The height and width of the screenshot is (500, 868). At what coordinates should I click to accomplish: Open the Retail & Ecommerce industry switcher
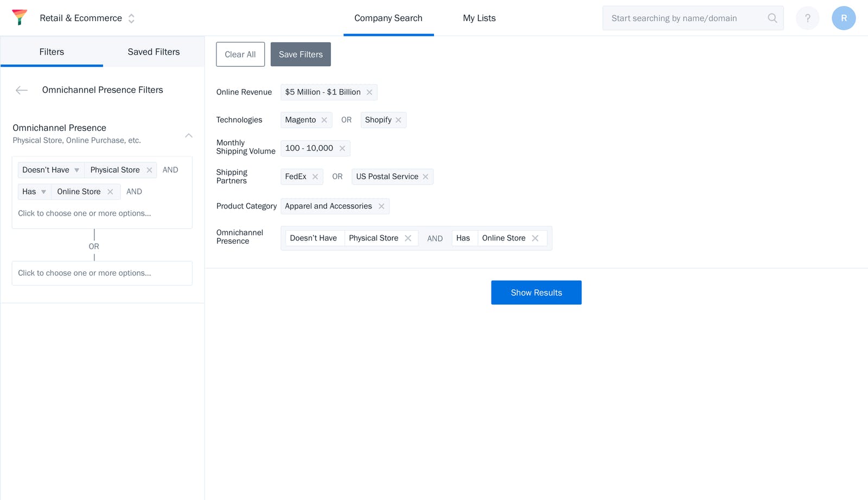(87, 18)
